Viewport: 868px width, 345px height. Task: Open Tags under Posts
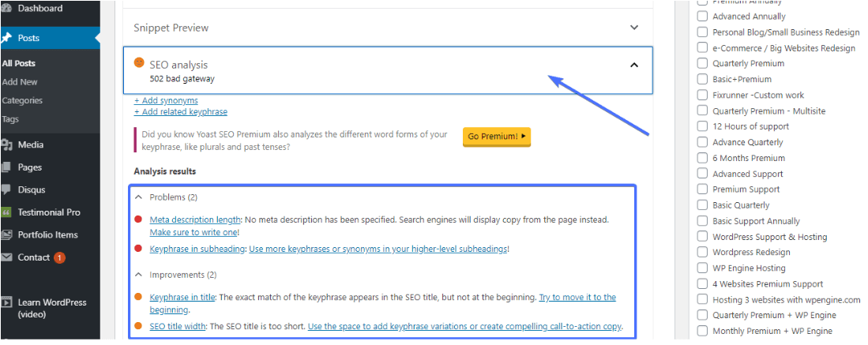pos(10,119)
